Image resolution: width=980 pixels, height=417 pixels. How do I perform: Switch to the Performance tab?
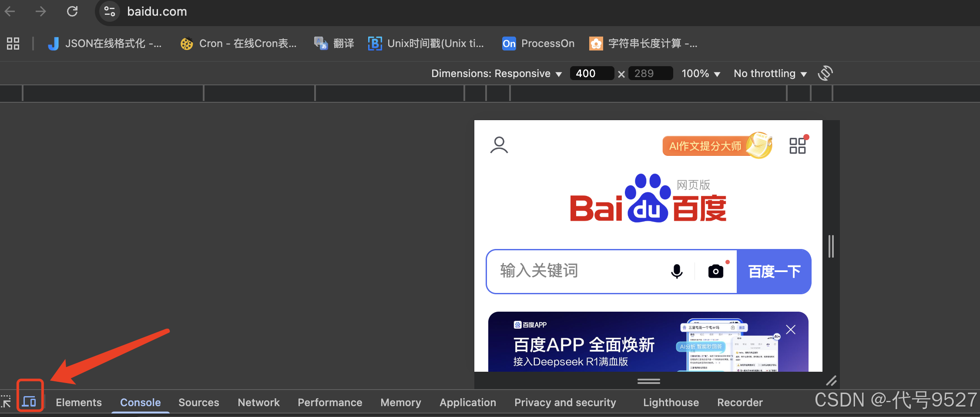tap(330, 403)
